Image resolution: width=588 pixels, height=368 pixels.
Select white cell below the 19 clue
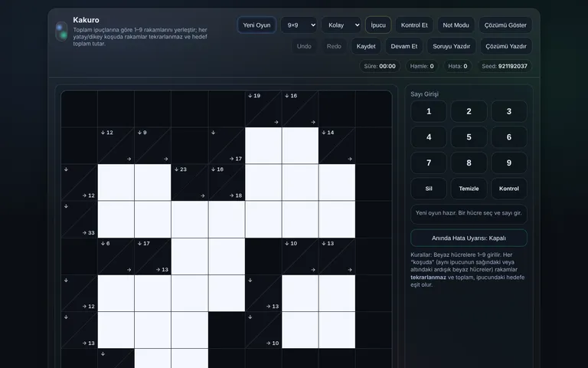tap(263, 146)
